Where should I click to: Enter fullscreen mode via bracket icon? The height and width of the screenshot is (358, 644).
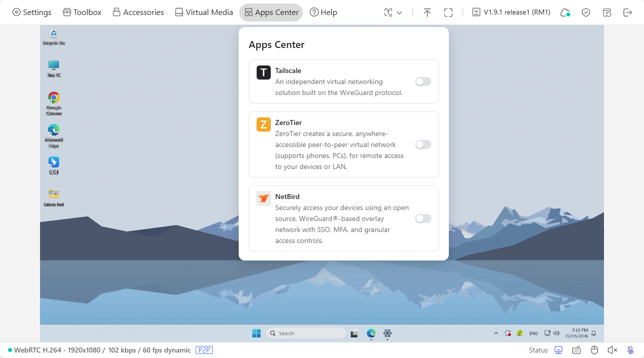[x=448, y=12]
